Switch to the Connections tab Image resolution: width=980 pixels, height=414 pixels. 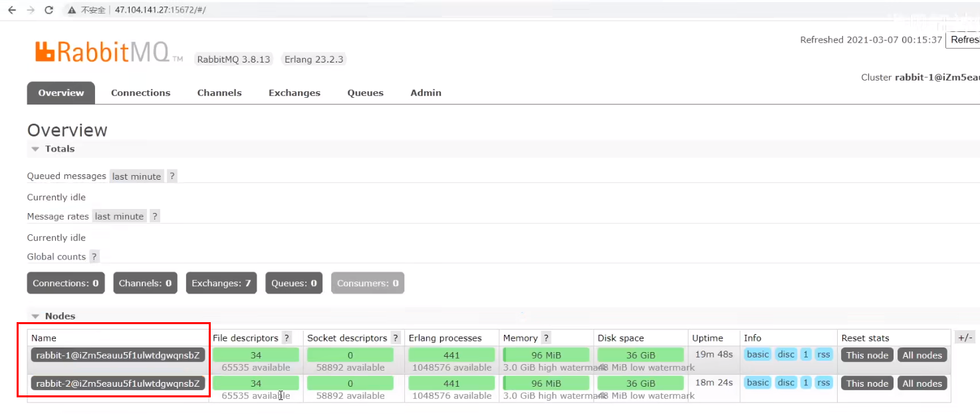point(140,93)
